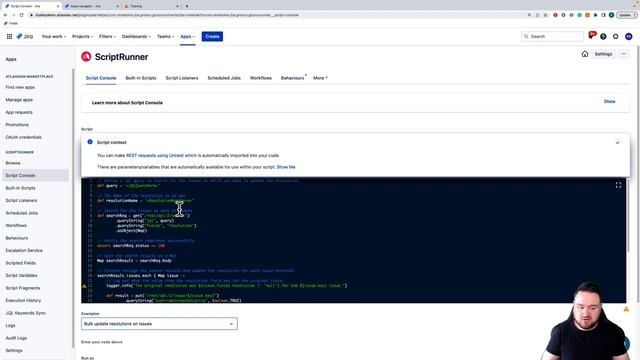Open Browse in ScriptRunner sidebar

click(x=13, y=163)
